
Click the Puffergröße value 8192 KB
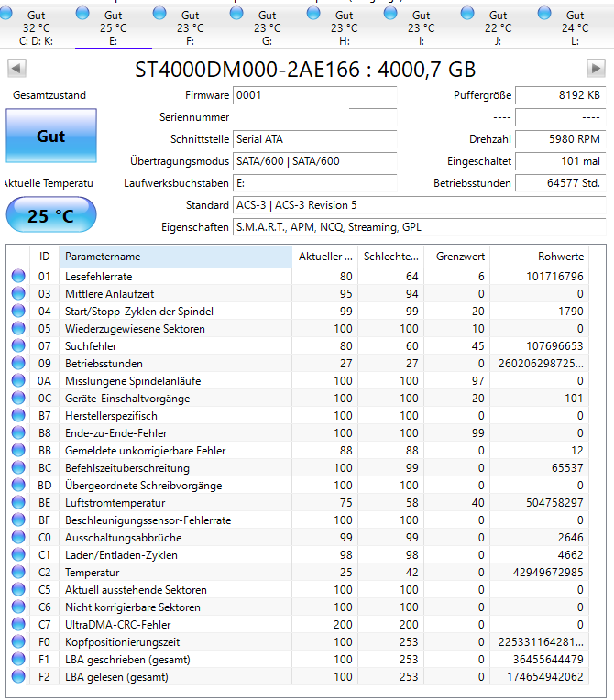tap(561, 95)
